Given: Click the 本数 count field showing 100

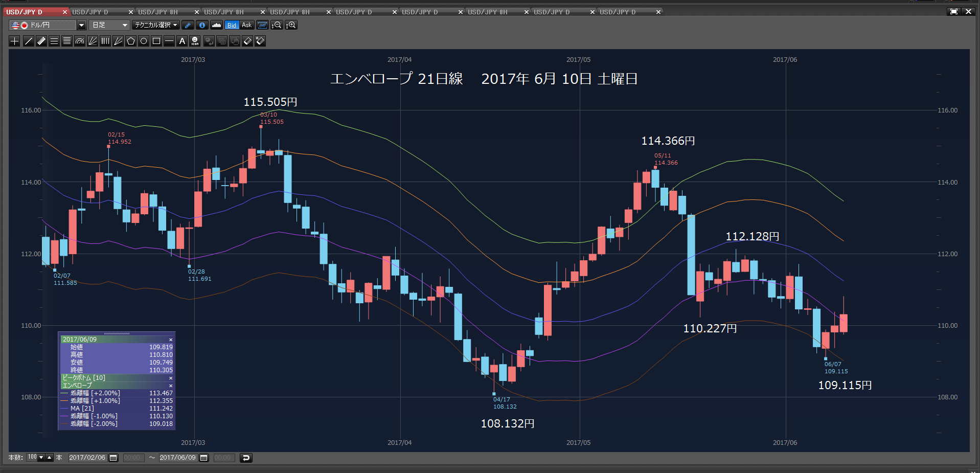Looking at the screenshot, I should tap(32, 457).
